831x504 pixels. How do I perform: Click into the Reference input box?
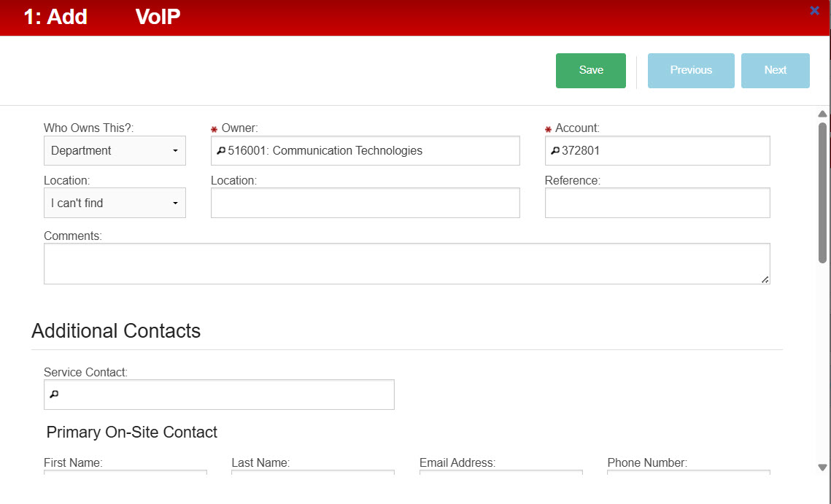(x=657, y=203)
